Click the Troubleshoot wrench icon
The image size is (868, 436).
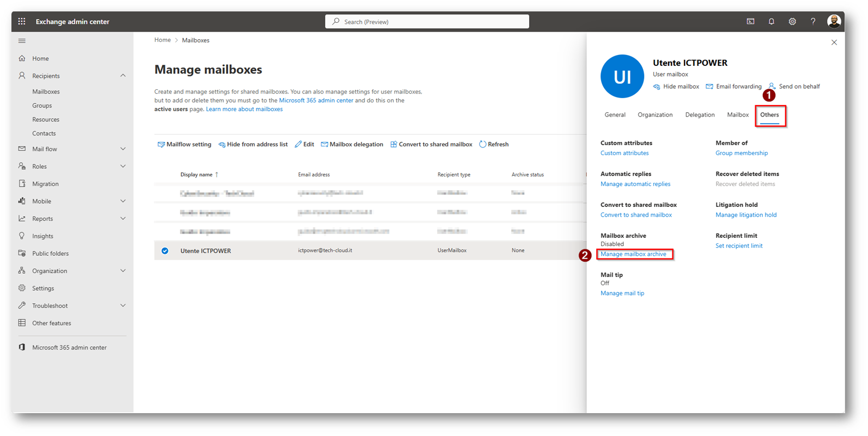click(x=22, y=305)
